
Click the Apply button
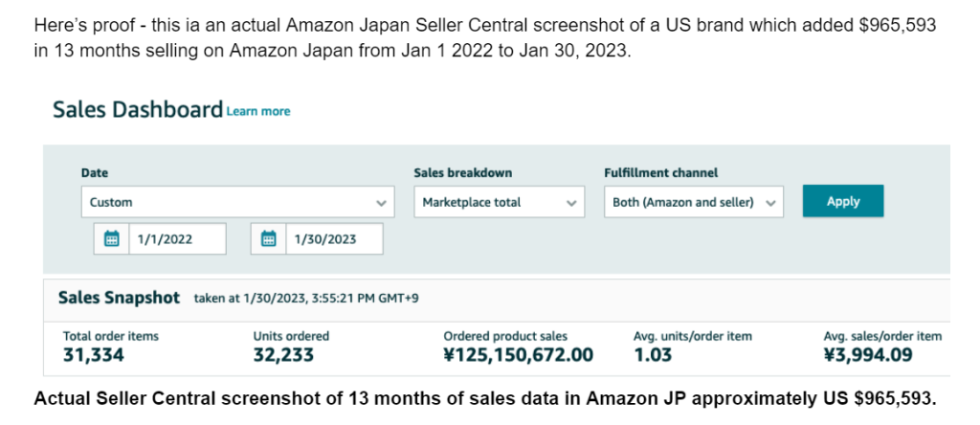tap(843, 201)
